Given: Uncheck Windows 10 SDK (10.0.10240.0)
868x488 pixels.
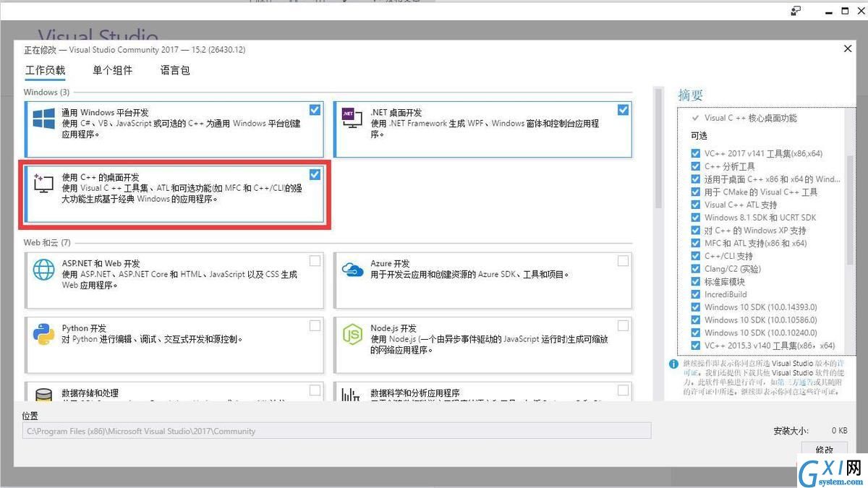Looking at the screenshot, I should (x=696, y=333).
